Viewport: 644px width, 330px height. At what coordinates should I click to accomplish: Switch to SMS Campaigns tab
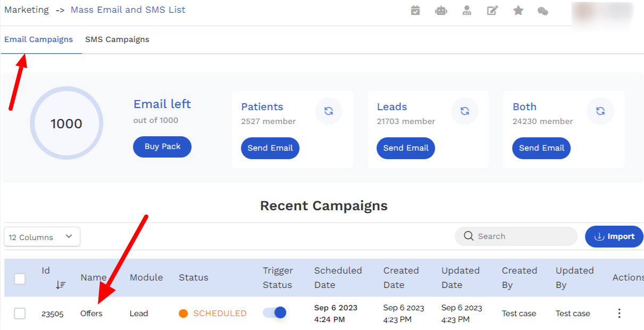tap(117, 39)
